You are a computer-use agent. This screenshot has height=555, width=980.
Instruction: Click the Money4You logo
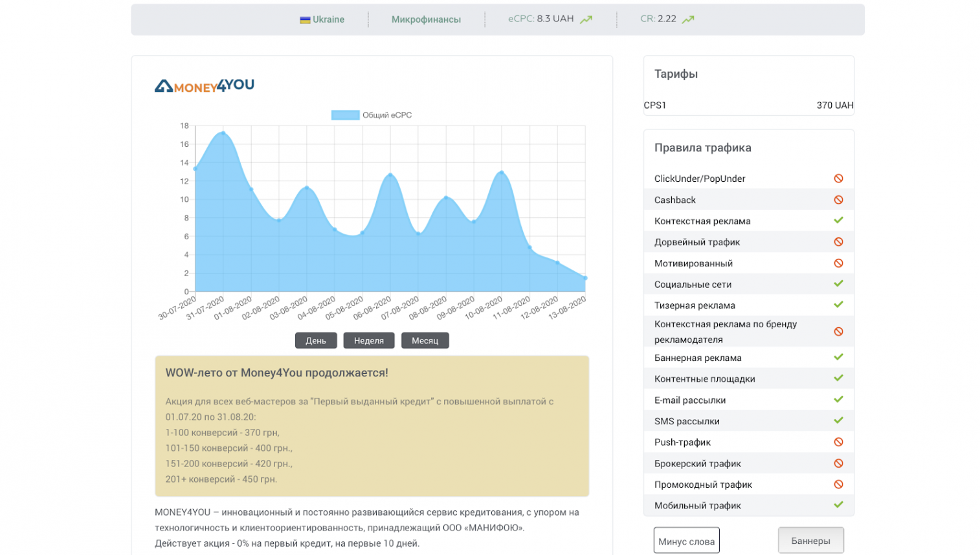point(205,85)
